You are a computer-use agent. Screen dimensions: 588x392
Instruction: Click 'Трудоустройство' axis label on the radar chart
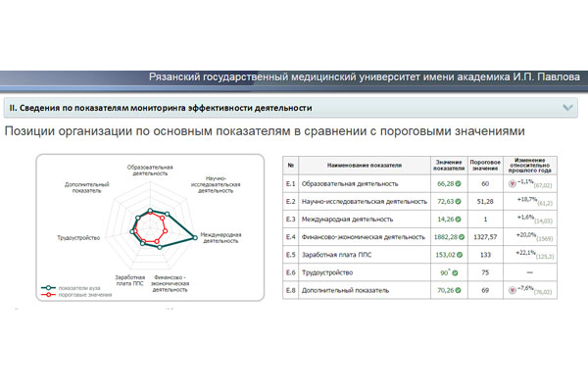[x=80, y=235]
